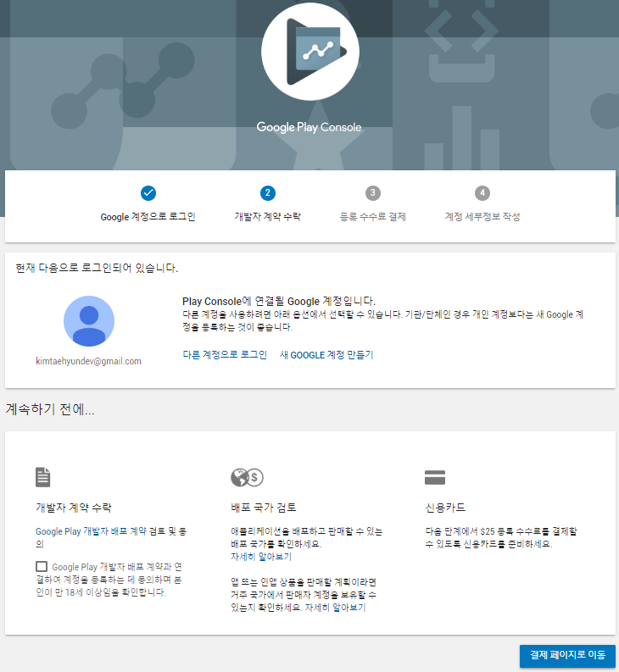Click the credit card icon
Viewport: 619px width, 672px height.
pyautogui.click(x=435, y=477)
